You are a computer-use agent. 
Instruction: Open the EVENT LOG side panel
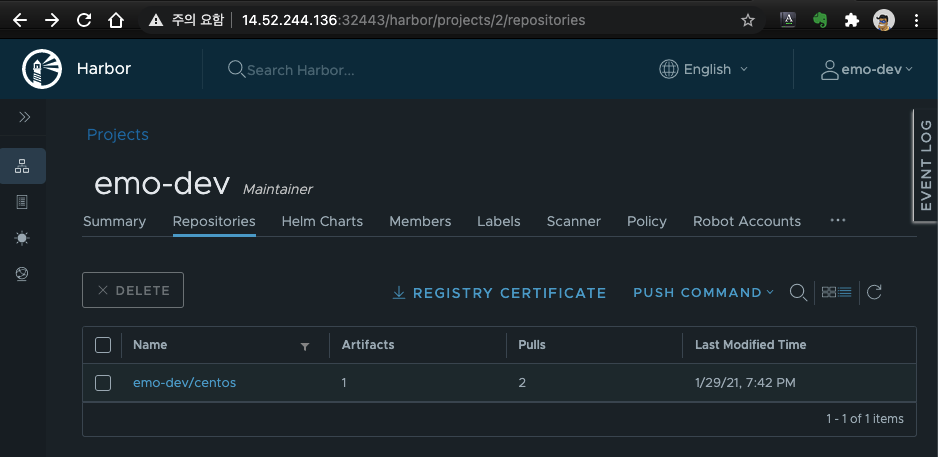(925, 166)
